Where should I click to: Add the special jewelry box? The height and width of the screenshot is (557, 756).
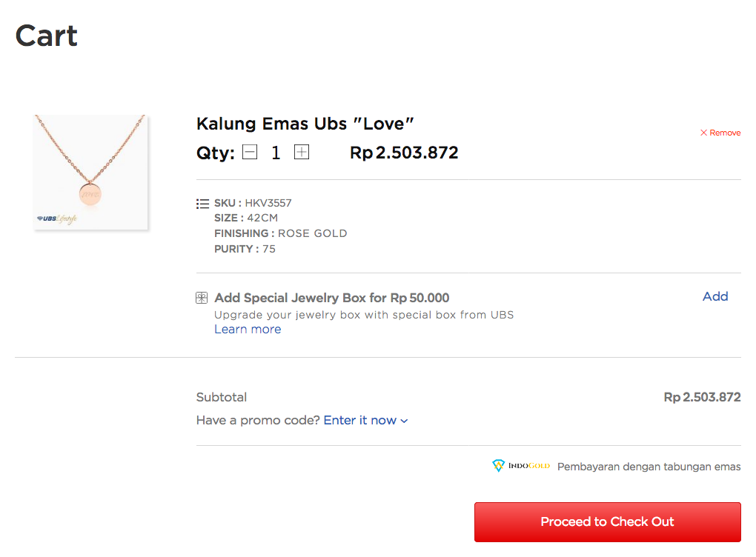(x=715, y=296)
